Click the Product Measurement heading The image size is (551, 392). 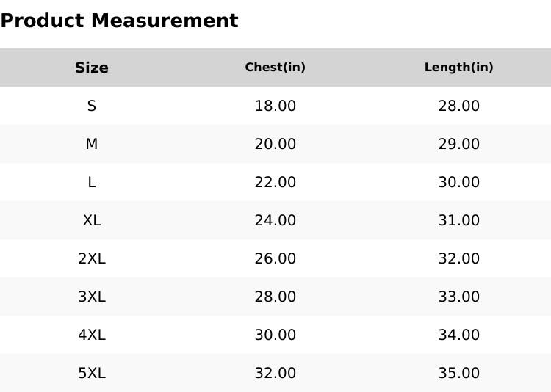[119, 21]
